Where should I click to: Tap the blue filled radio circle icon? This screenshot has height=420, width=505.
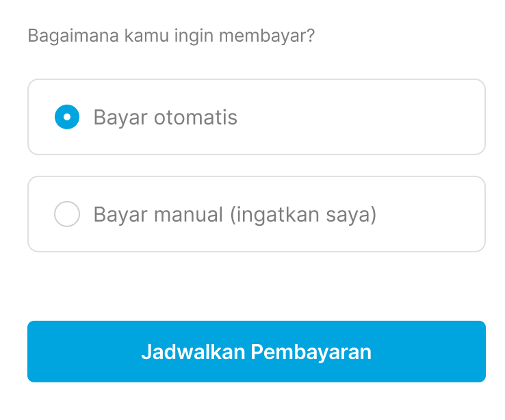click(x=67, y=117)
